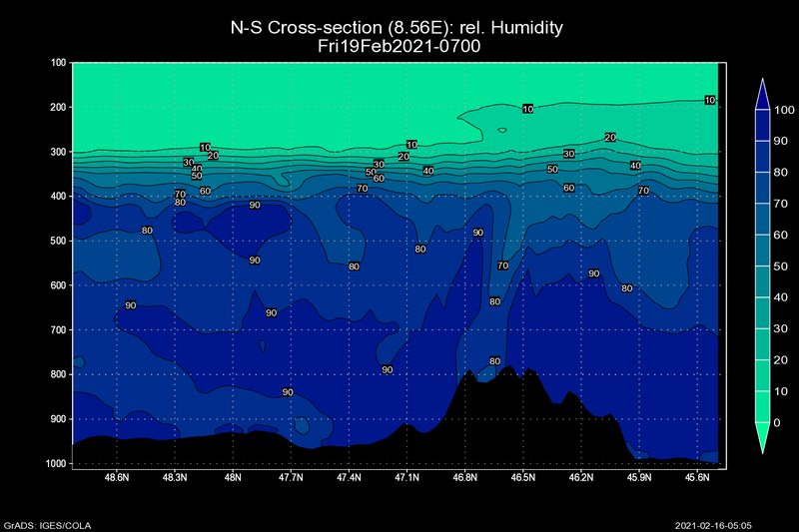Click the 'GrADS: IGES/COLA' credit text

(47, 526)
